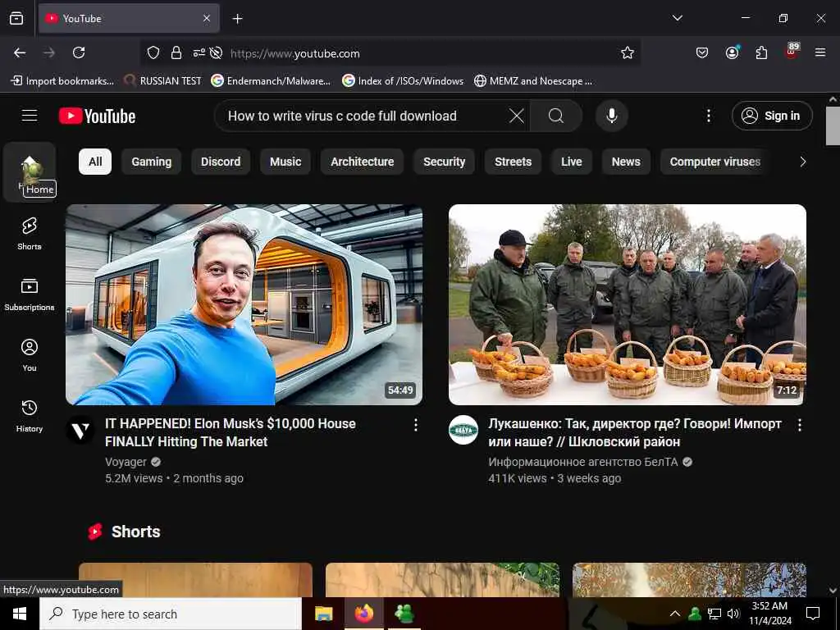
Task: Go to Shorts in the sidebar
Action: (30, 234)
